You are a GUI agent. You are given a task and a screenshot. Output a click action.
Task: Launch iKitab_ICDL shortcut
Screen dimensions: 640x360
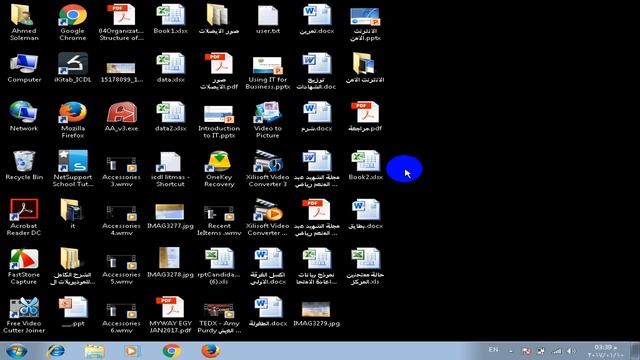pos(73,68)
